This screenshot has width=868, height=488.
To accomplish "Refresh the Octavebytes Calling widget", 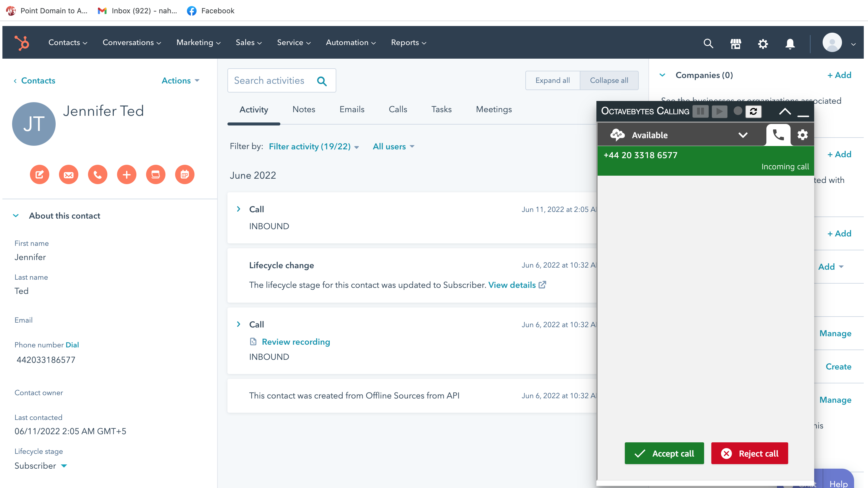I will pyautogui.click(x=754, y=112).
